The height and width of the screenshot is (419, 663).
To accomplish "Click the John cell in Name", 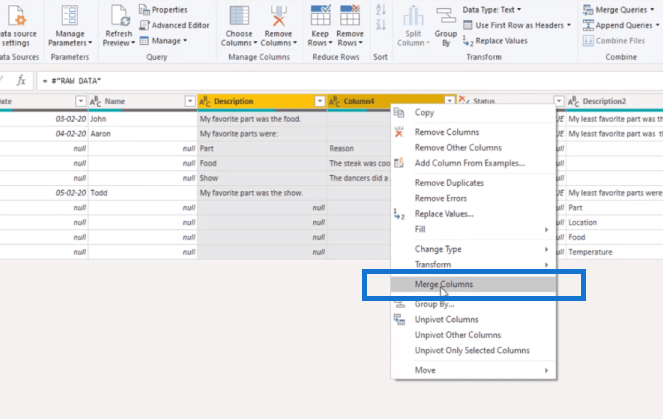I will pyautogui.click(x=142, y=119).
